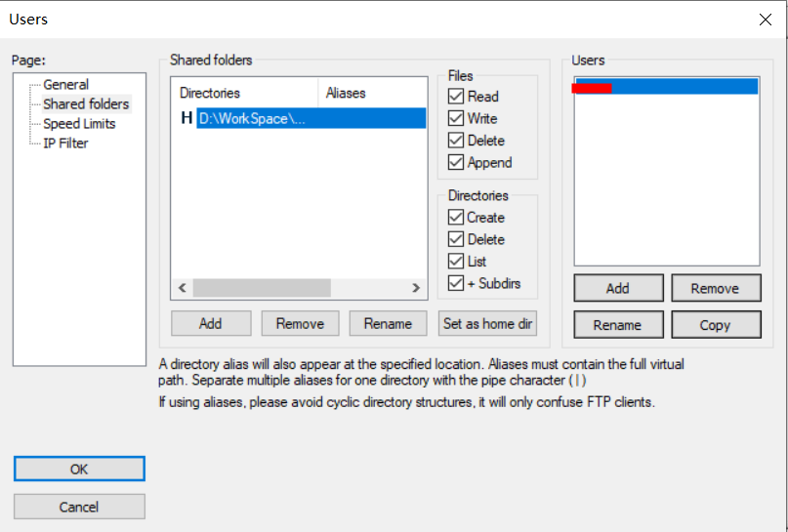This screenshot has height=532, width=788.
Task: Disable the Directories Create permission
Action: pyautogui.click(x=456, y=218)
